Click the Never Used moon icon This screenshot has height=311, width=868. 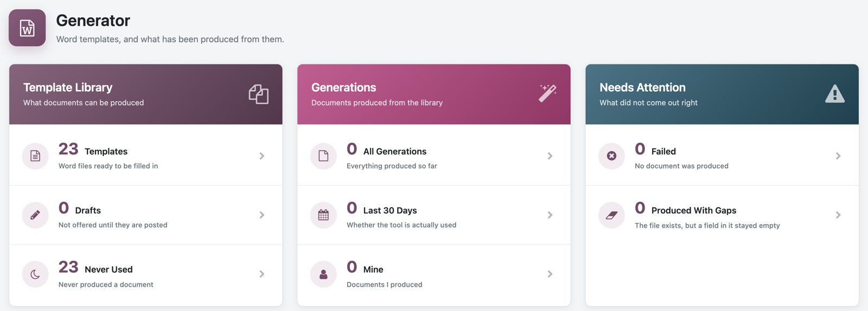pos(35,274)
